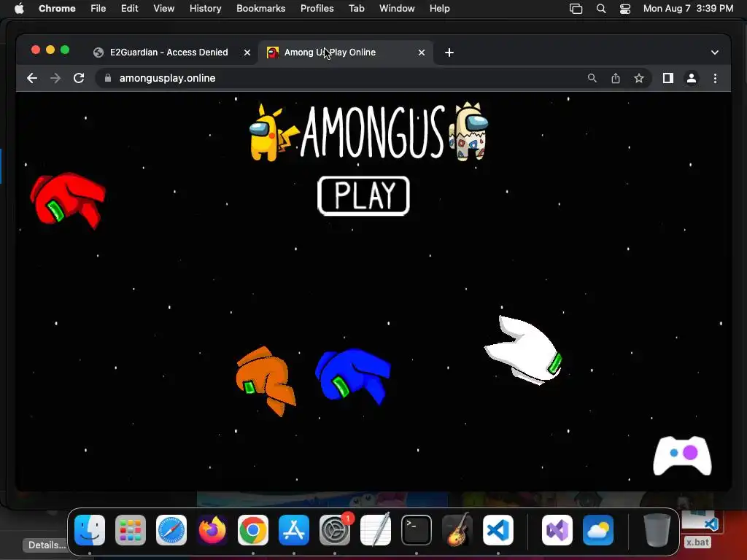Click the Togepi crewmate beside the logo
This screenshot has width=747, height=560.
point(469,131)
